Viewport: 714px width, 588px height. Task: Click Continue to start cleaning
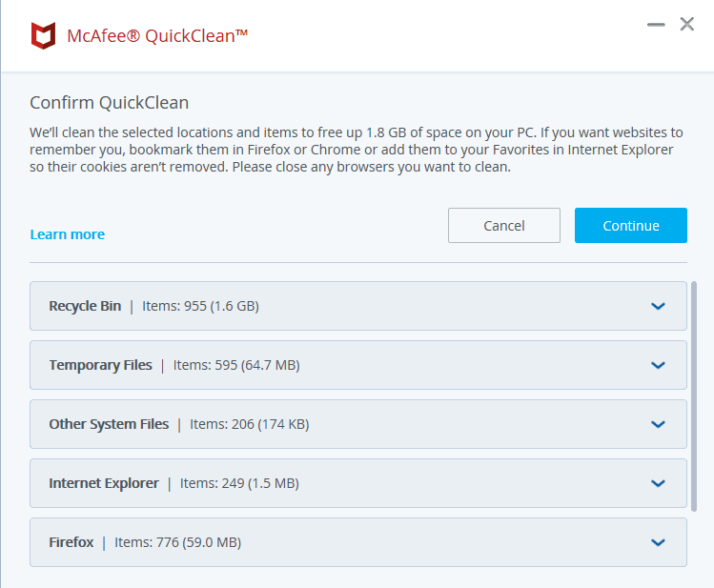point(631,225)
